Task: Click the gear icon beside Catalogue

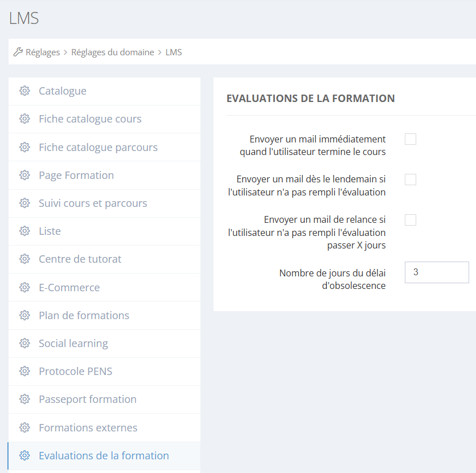Action: [24, 91]
